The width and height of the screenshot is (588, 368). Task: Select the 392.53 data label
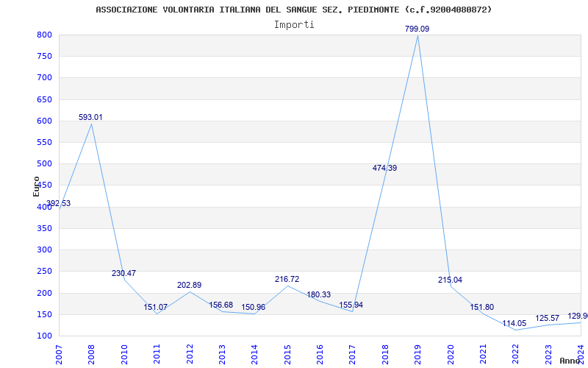[58, 204]
